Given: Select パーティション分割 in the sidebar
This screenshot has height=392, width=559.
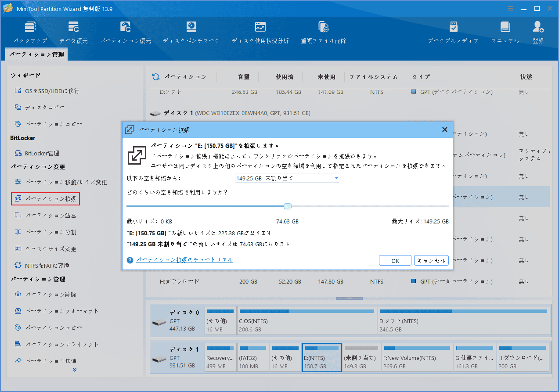Looking at the screenshot, I should [45, 232].
